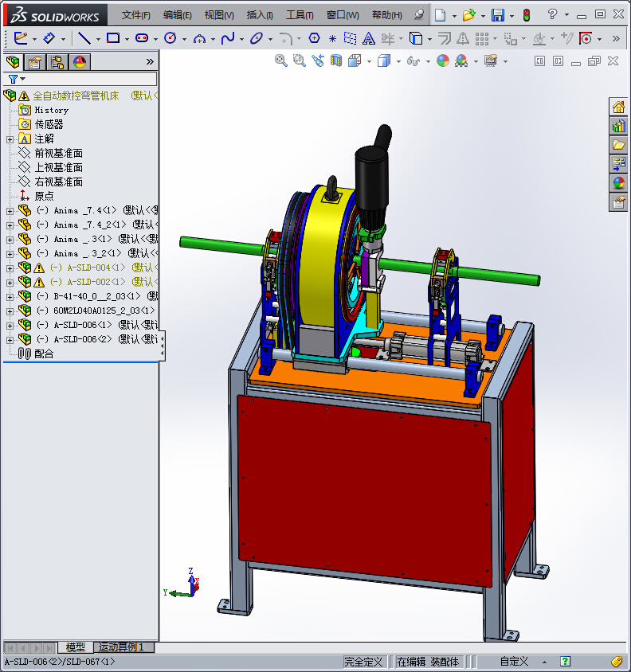Select the 上视基准面 plane
Image resolution: width=631 pixels, height=672 pixels.
tap(58, 167)
